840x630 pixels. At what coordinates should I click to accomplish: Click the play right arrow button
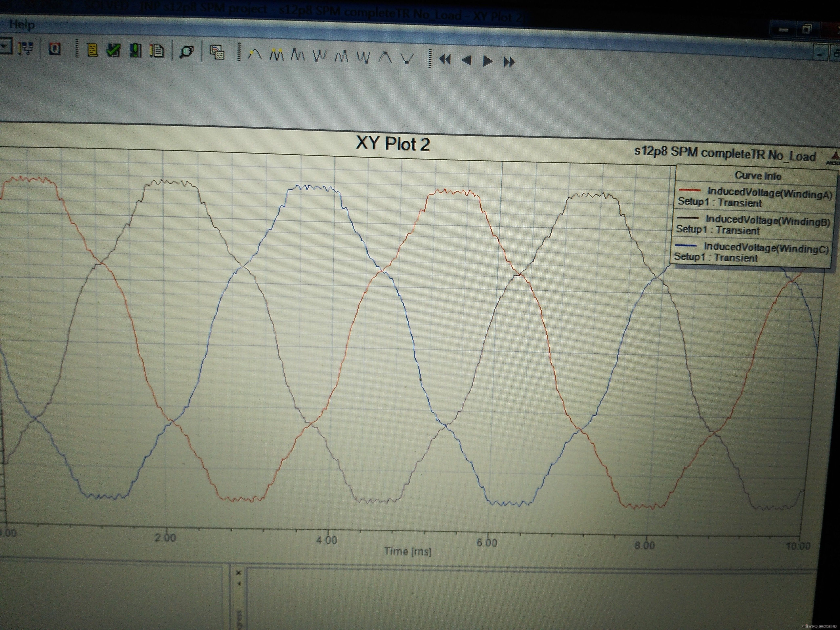488,61
